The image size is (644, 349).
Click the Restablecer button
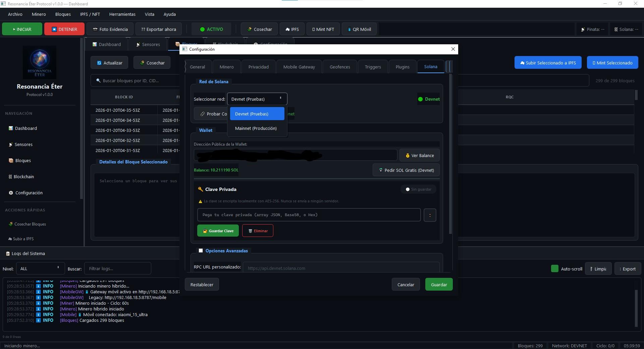(202, 285)
